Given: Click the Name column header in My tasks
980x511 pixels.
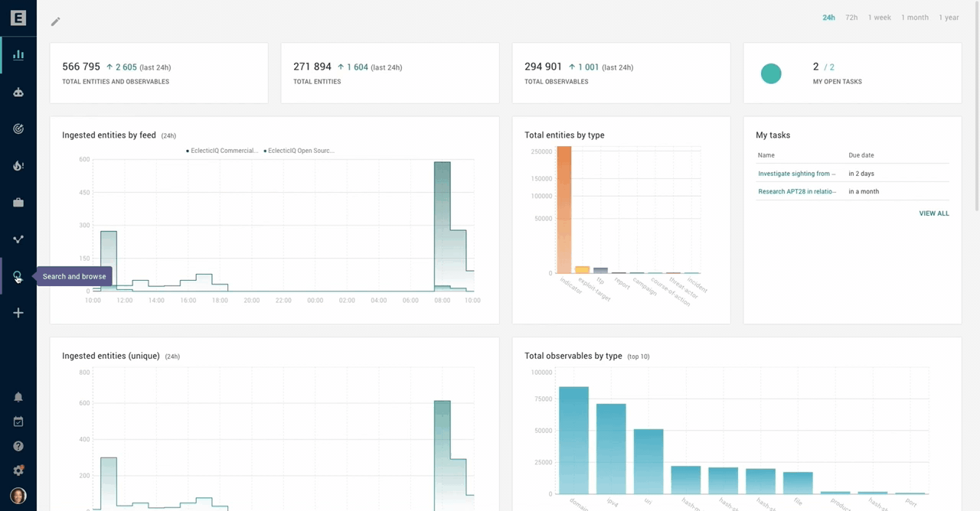Looking at the screenshot, I should [766, 155].
